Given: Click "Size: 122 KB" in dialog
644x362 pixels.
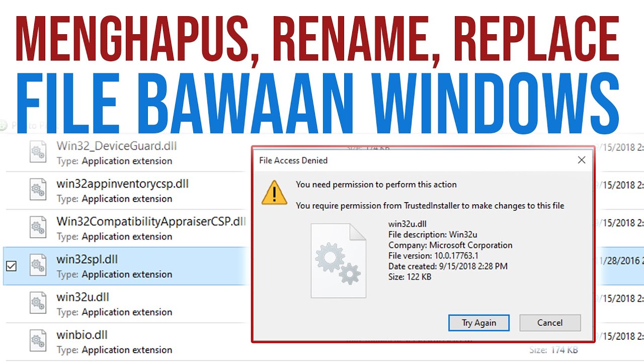Looking at the screenshot, I should pos(410,277).
